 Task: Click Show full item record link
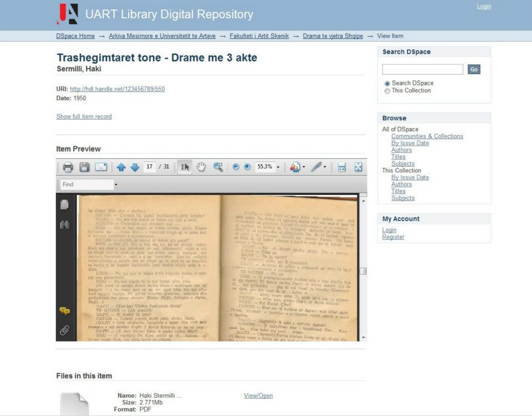point(84,116)
